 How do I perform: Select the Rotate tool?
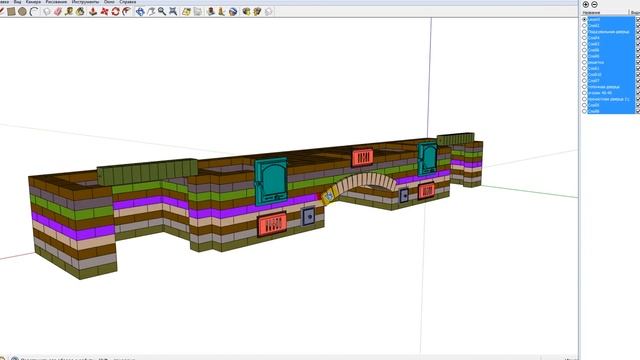click(x=116, y=11)
